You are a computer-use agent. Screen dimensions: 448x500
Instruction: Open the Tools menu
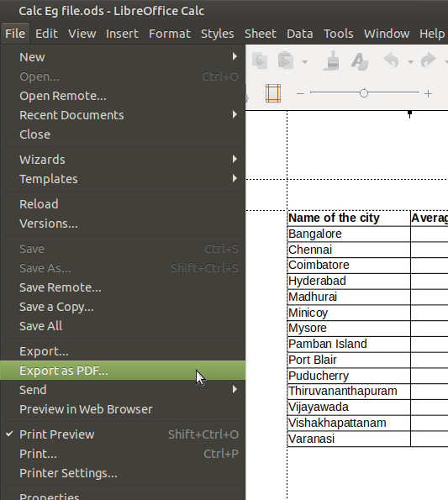[x=339, y=34]
